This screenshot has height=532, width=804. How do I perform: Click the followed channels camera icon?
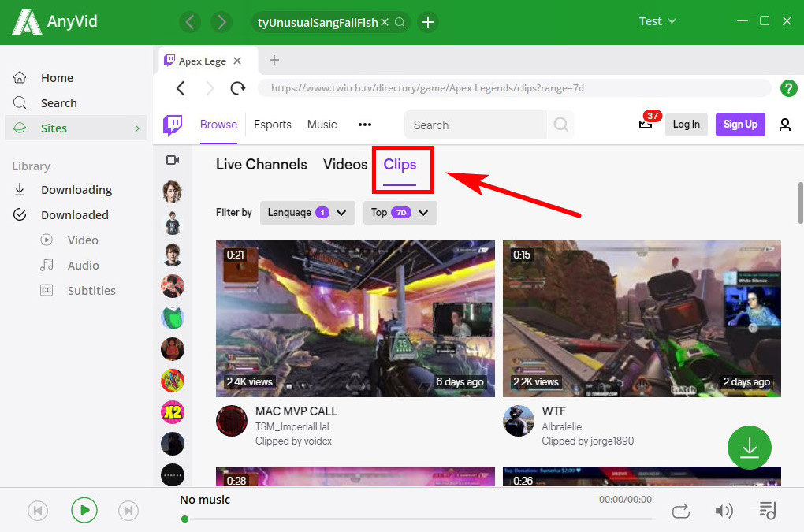[173, 161]
